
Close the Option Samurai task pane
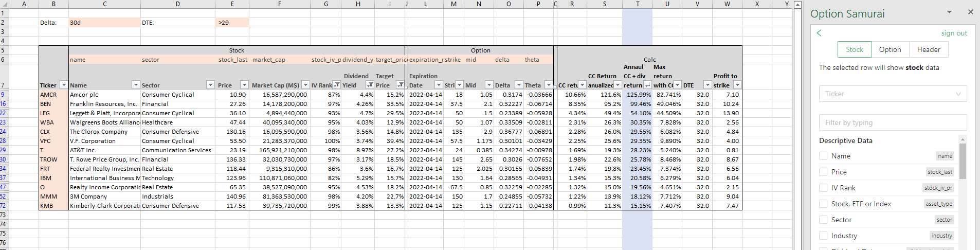pos(970,12)
